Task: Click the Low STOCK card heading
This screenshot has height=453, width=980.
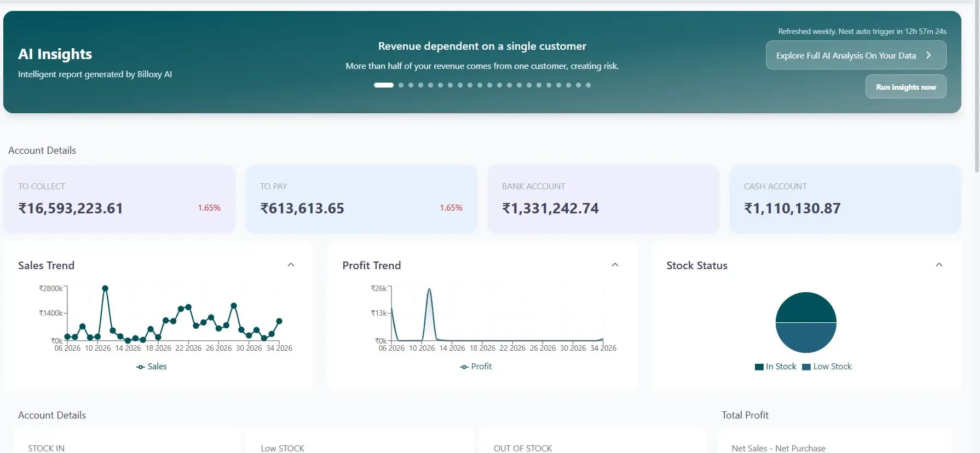Action: click(x=283, y=448)
